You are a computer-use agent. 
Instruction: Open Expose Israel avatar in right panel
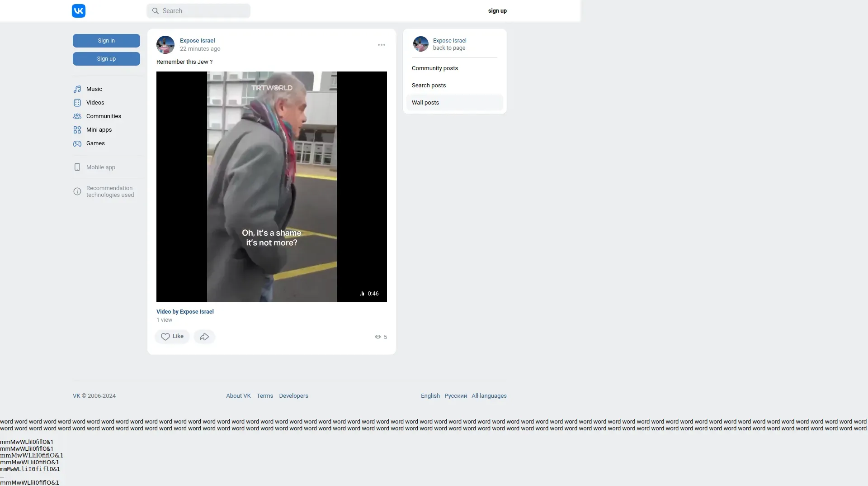(421, 44)
